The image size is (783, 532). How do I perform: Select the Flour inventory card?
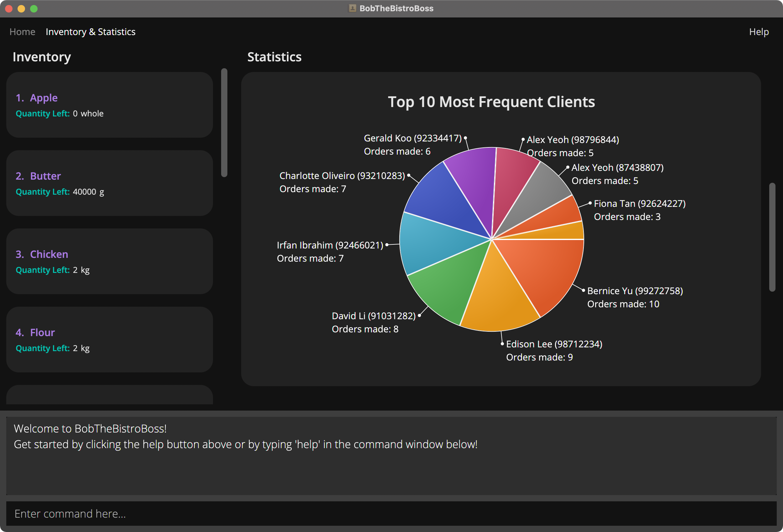[109, 340]
